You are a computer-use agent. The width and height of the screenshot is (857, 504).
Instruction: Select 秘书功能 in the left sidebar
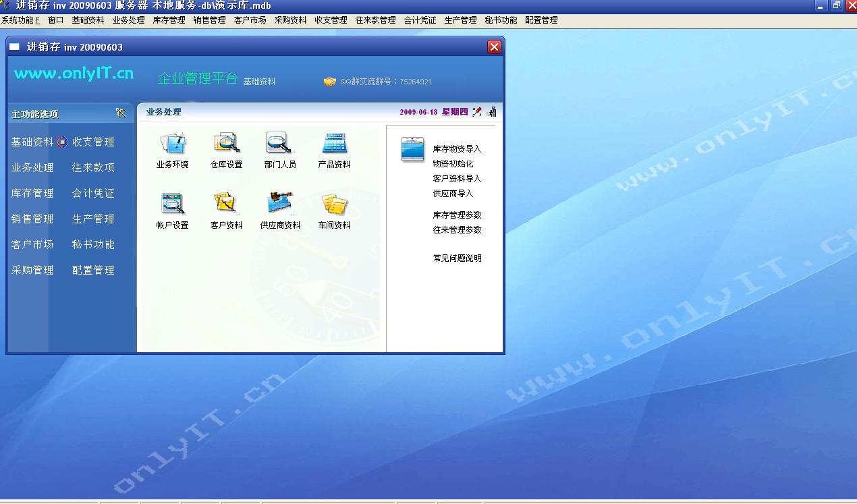(93, 245)
